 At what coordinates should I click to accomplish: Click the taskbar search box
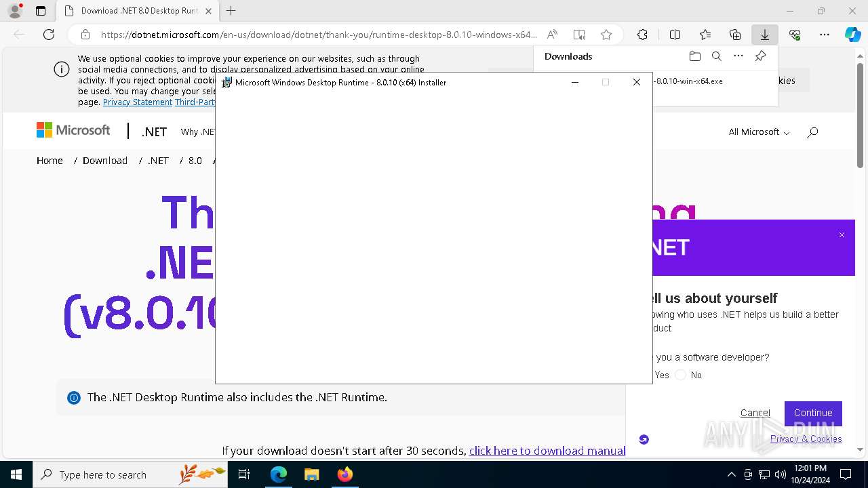(130, 474)
